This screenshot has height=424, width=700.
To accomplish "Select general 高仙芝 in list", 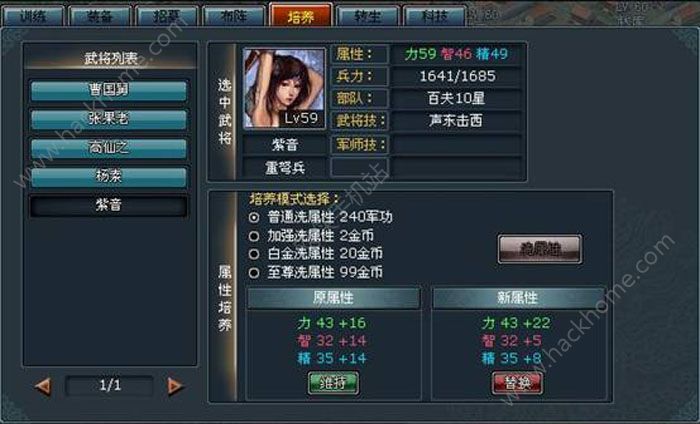I will tap(108, 148).
